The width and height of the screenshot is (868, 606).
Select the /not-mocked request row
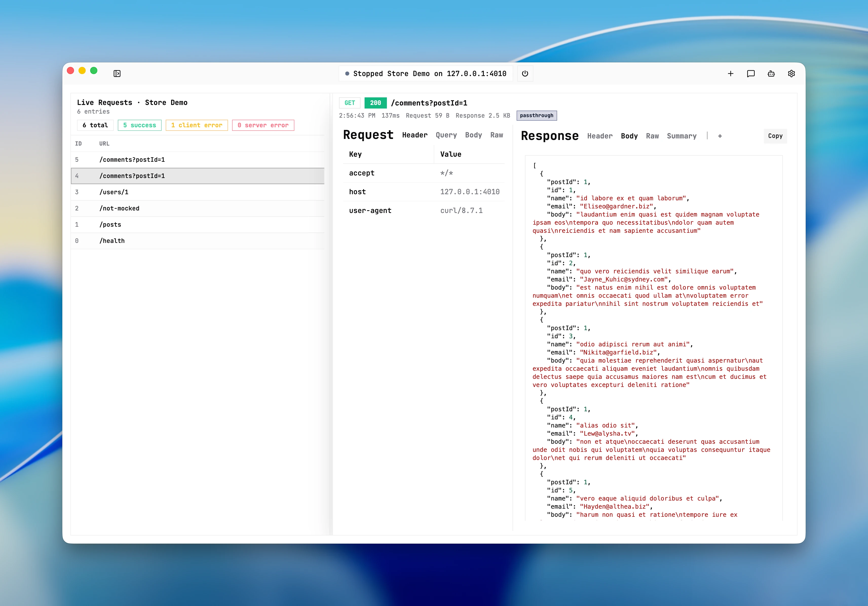pyautogui.click(x=197, y=208)
